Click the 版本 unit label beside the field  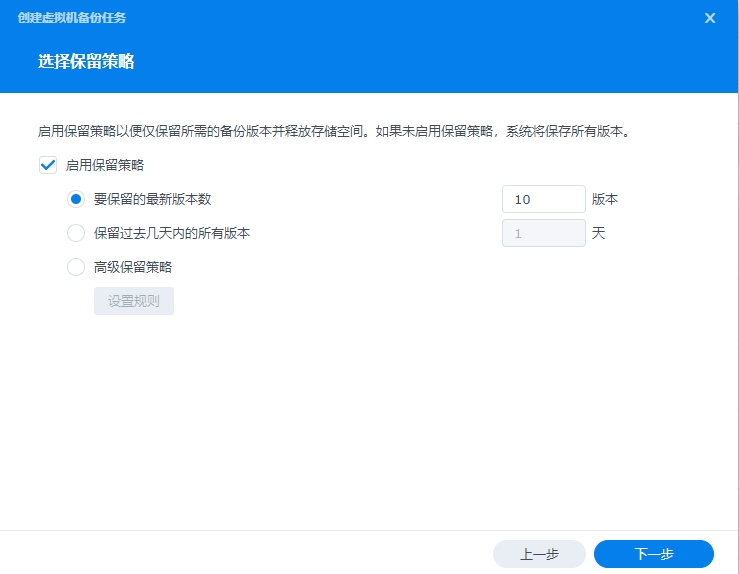click(x=605, y=199)
